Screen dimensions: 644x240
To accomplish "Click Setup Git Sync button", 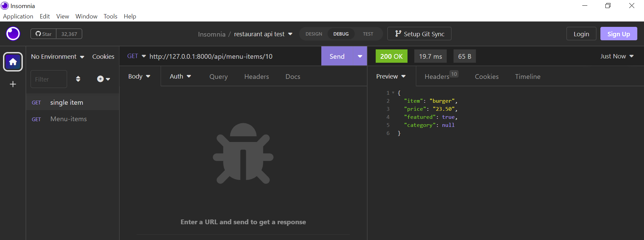I will coord(419,34).
